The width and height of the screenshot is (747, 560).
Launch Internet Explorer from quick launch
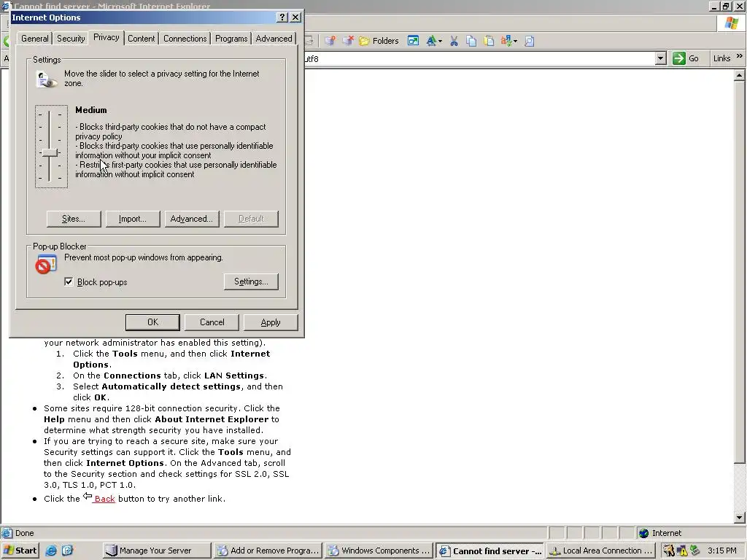[x=51, y=551]
